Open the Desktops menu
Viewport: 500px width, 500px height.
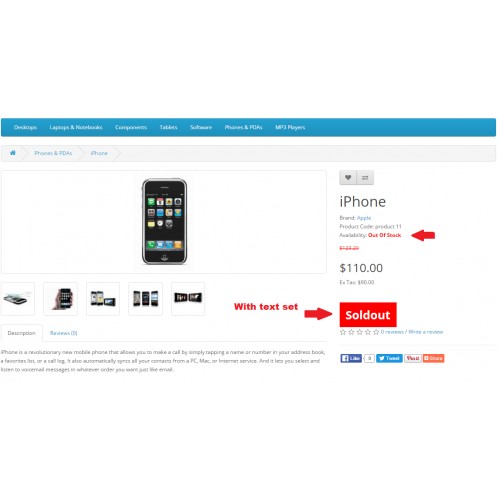pos(25,127)
